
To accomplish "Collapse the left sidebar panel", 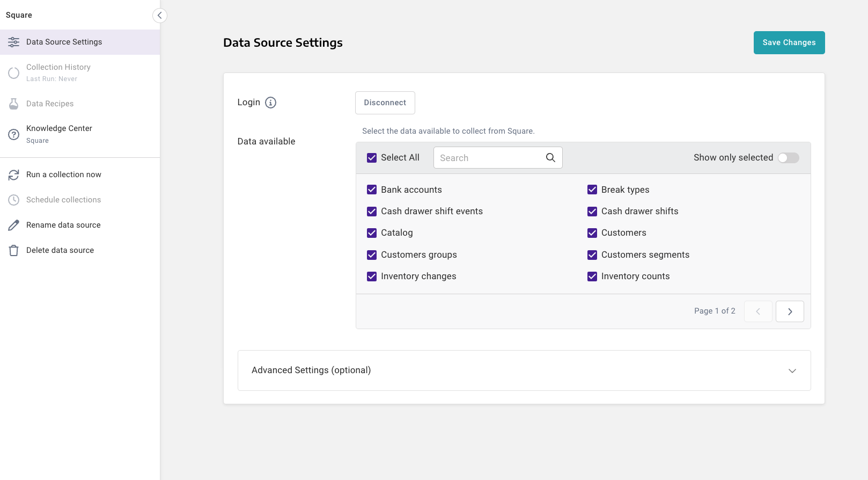I will click(159, 16).
